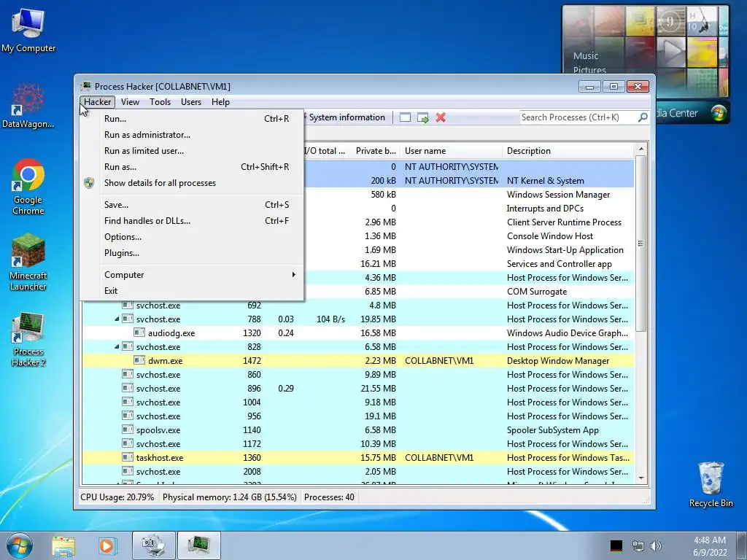
Task: Open the Help menu
Action: [220, 102]
